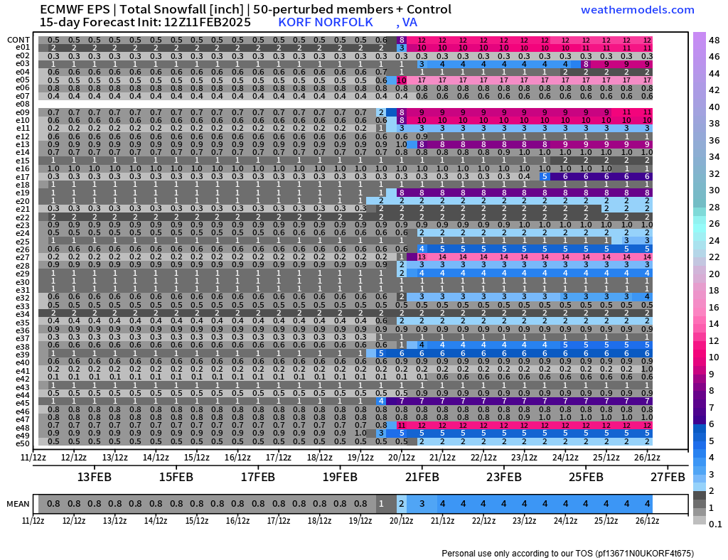The width and height of the screenshot is (728, 560).
Task: Click the e05 member row label
Action: 22,80
